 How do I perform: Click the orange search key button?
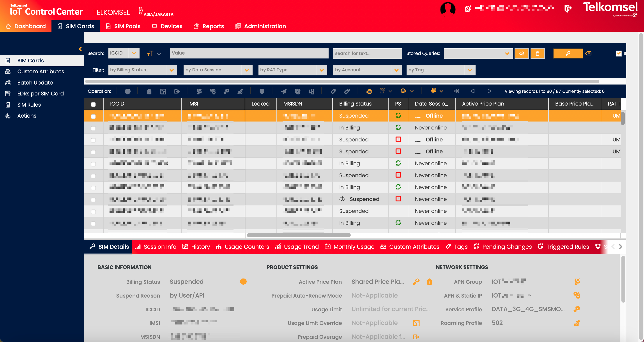(568, 53)
